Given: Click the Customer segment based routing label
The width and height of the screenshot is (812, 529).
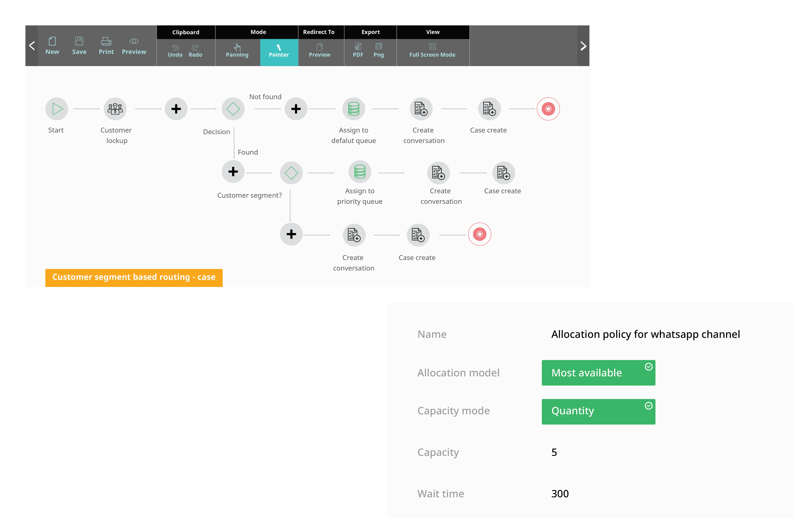Looking at the screenshot, I should (x=134, y=277).
